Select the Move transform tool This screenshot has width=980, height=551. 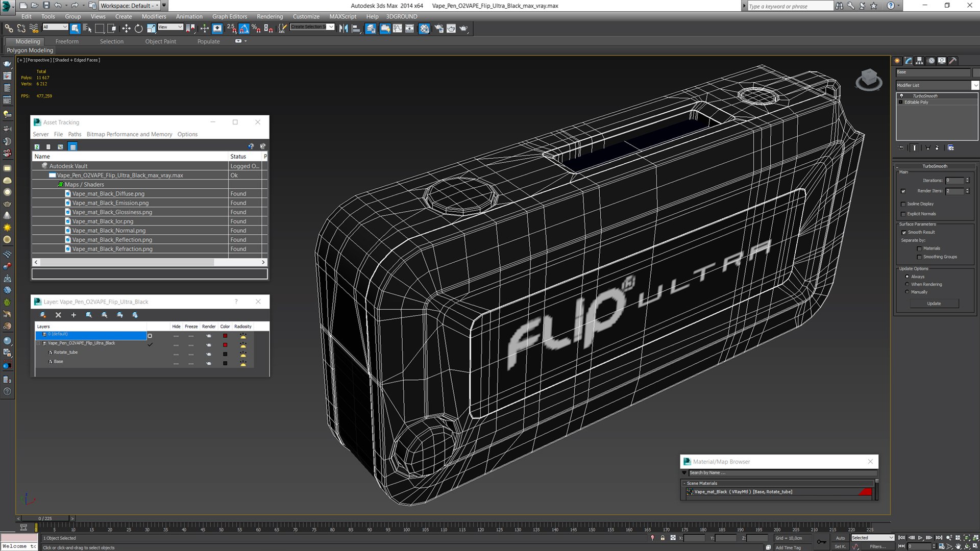click(126, 29)
